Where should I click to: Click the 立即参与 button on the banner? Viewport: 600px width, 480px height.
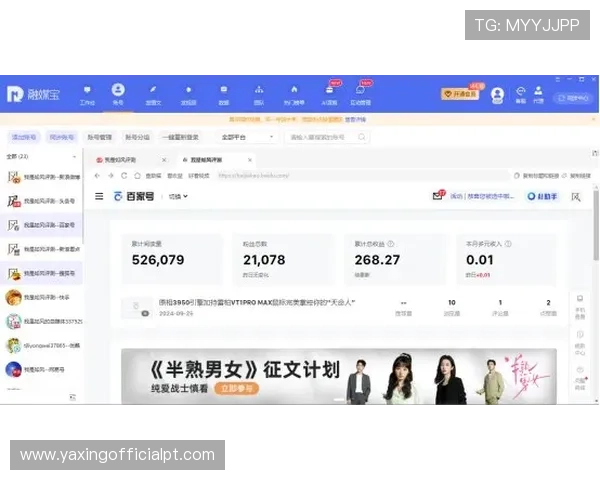236,389
